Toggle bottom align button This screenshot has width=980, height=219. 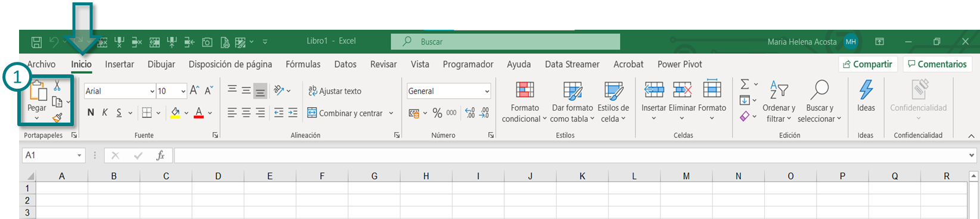260,91
